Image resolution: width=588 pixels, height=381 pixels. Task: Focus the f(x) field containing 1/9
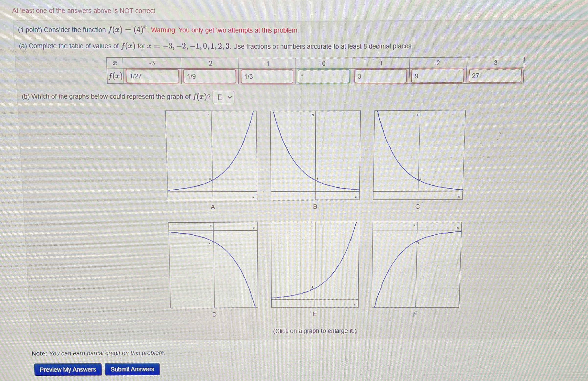[x=210, y=76]
